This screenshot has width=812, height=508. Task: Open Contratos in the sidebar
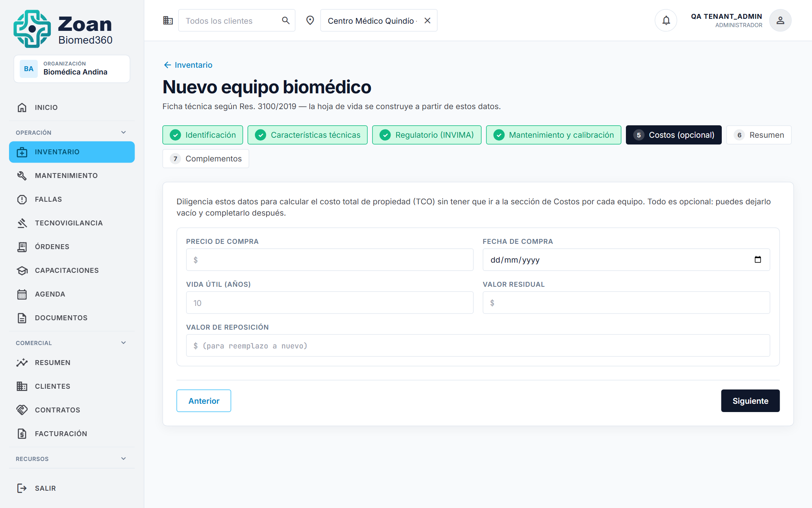click(x=72, y=410)
